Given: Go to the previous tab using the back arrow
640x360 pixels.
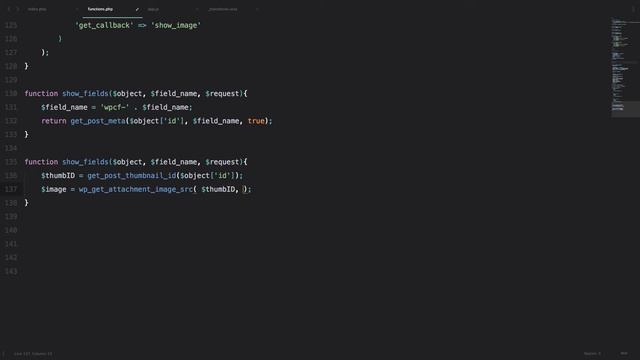Looking at the screenshot, I should (9, 9).
